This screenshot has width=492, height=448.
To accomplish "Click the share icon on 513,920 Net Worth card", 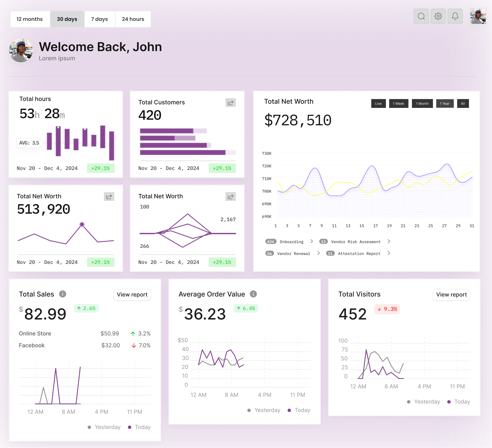I will click(109, 196).
